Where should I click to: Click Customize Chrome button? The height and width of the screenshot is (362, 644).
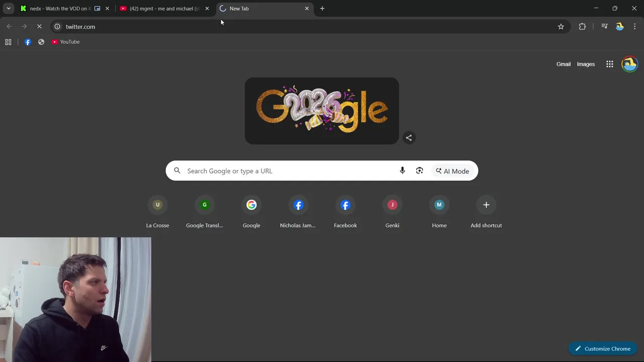603,349
